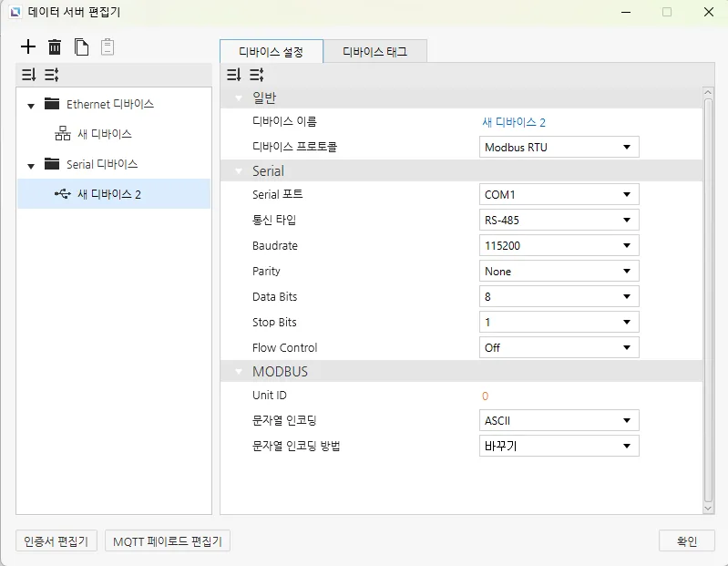Open the 디바이스 프로토콜 Modbus RTU dropdown
728x566 pixels.
[559, 148]
